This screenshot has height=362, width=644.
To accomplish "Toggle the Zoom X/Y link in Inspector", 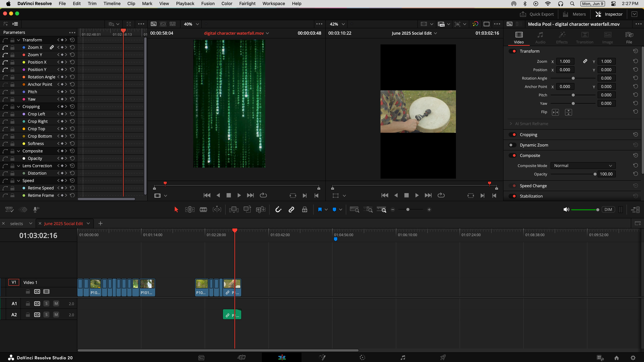I will pos(585,61).
